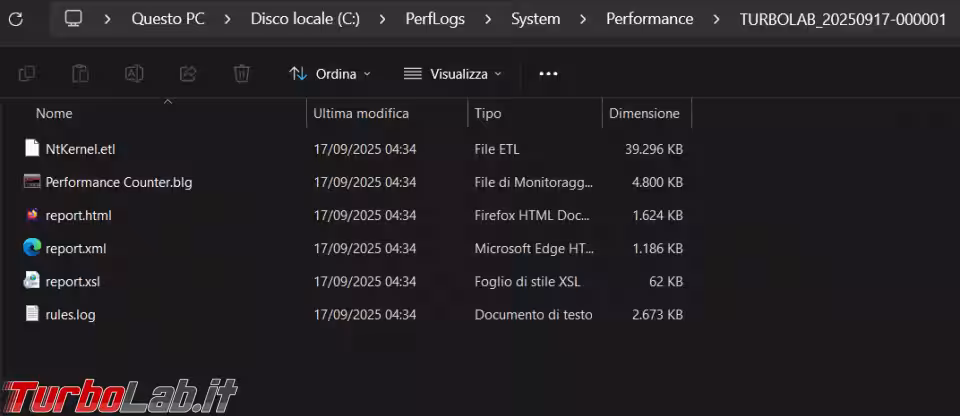Open the Ordina sort dropdown
The height and width of the screenshot is (416, 960).
click(x=329, y=73)
